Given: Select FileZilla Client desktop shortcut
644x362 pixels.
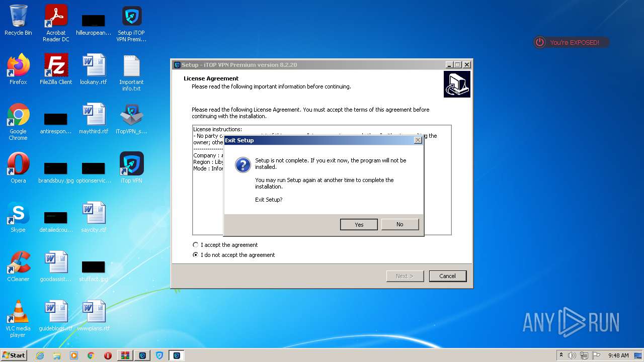Looking at the screenshot, I should tap(56, 69).
